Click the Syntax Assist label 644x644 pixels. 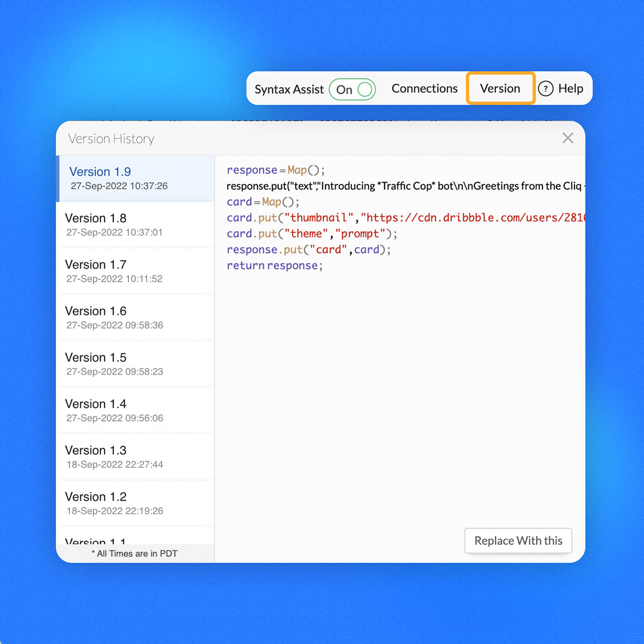pyautogui.click(x=289, y=90)
